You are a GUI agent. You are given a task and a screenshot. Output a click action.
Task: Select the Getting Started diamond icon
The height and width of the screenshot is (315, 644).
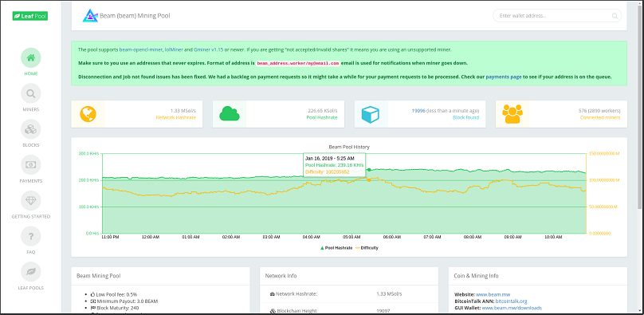click(31, 200)
